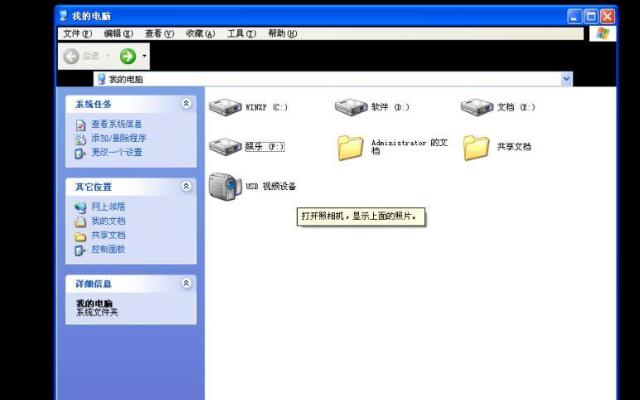The width and height of the screenshot is (640, 400).
Task: Open the 文件(F) menu
Action: point(77,33)
